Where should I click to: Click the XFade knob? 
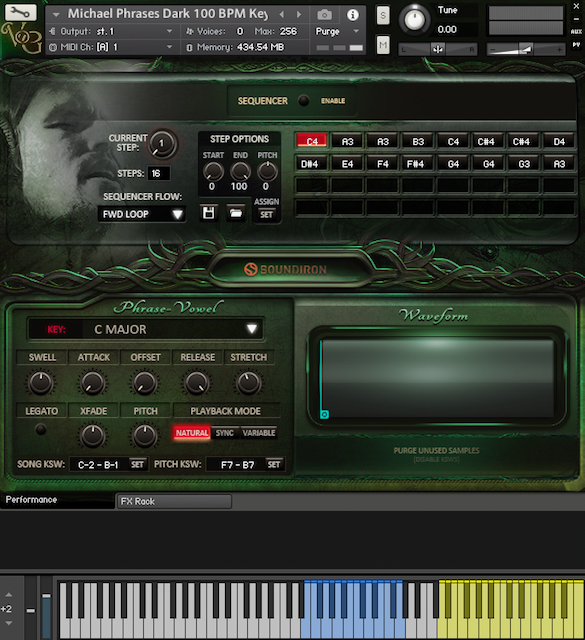93,435
